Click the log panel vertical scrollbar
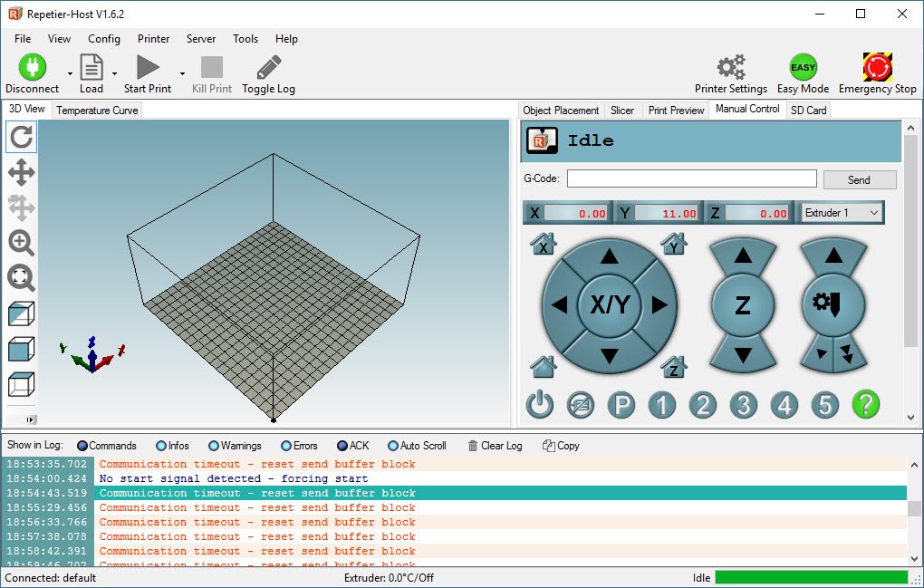924x588 pixels. click(x=914, y=510)
